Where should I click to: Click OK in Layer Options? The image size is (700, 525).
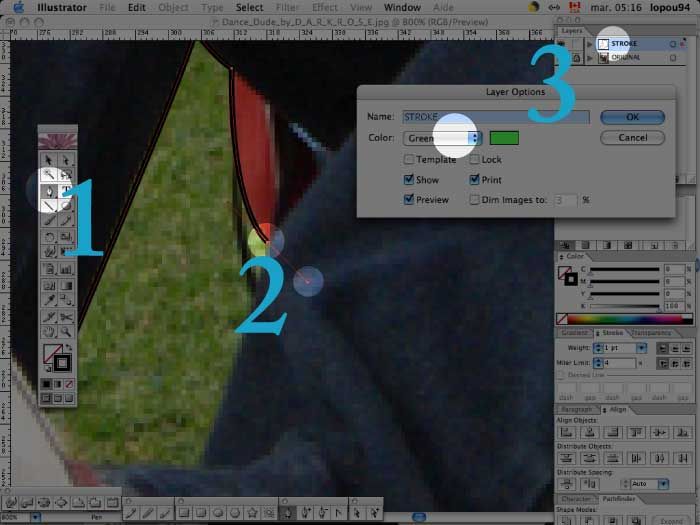pyautogui.click(x=632, y=117)
